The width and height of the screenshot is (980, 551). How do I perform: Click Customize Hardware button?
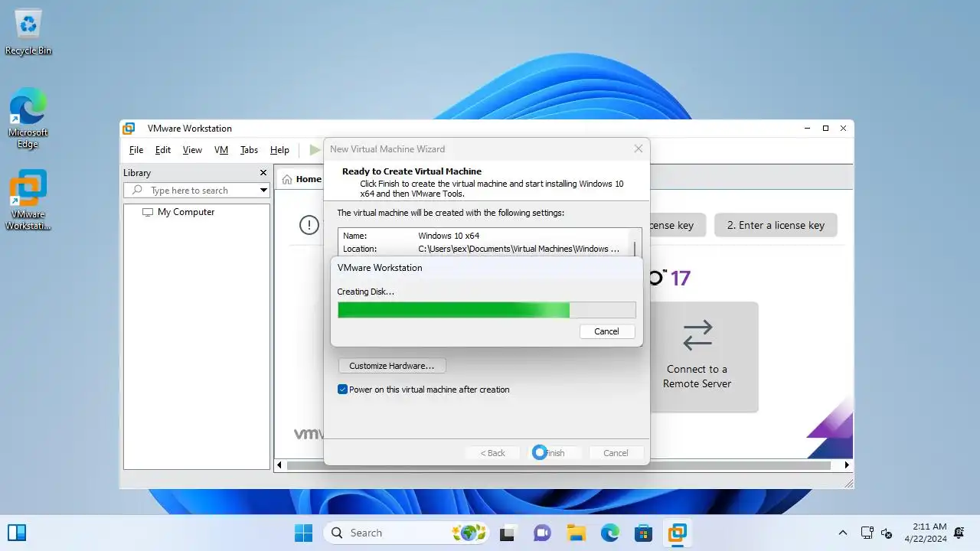click(392, 366)
